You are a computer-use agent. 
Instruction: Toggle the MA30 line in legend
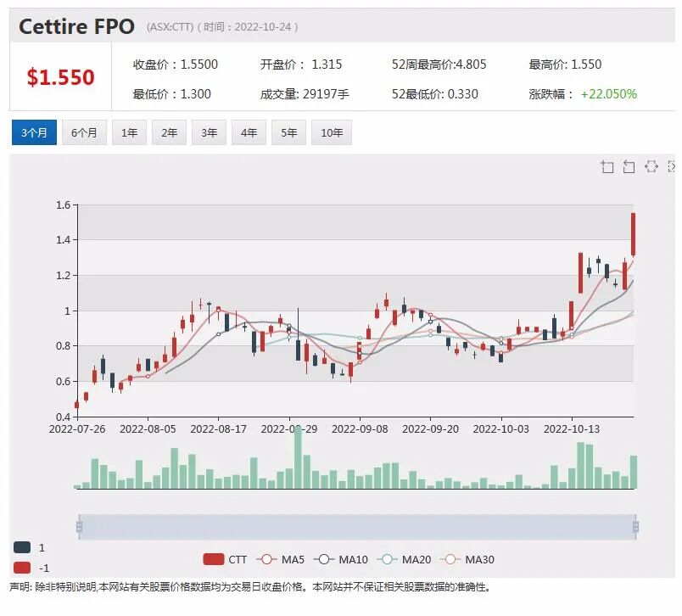(467, 559)
